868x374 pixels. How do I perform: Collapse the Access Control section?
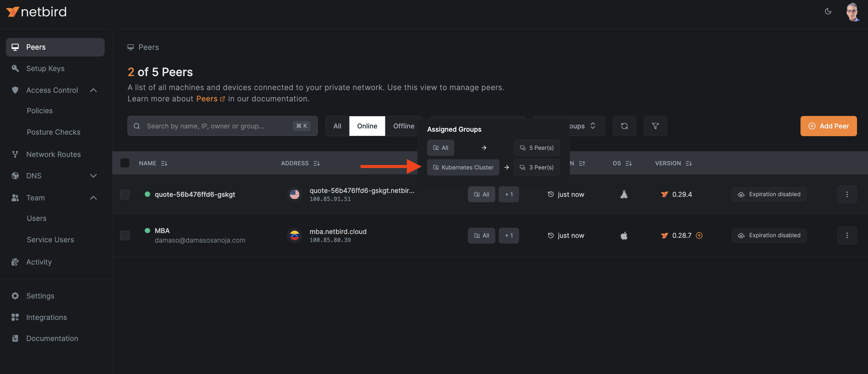[93, 90]
